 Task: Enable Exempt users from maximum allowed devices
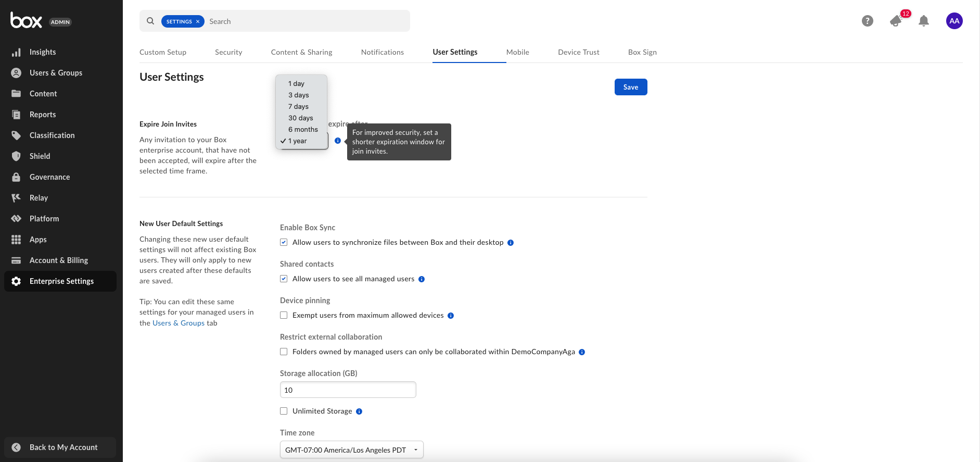(x=284, y=315)
